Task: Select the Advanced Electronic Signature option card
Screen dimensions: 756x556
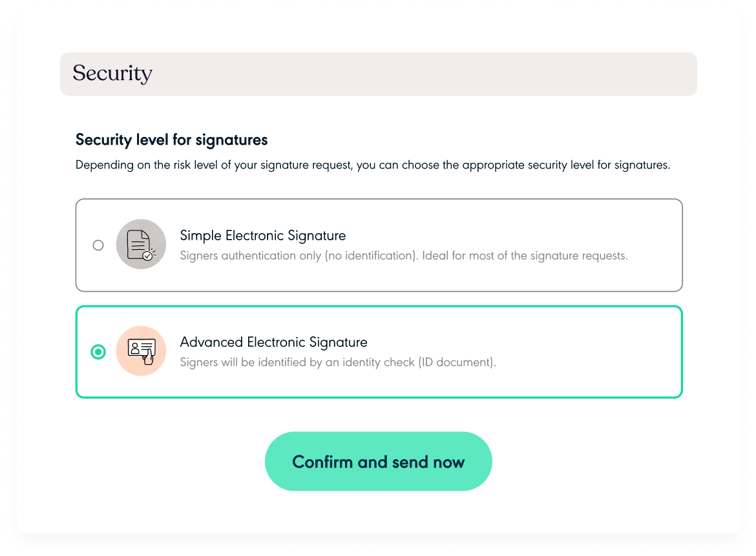Action: pyautogui.click(x=379, y=351)
